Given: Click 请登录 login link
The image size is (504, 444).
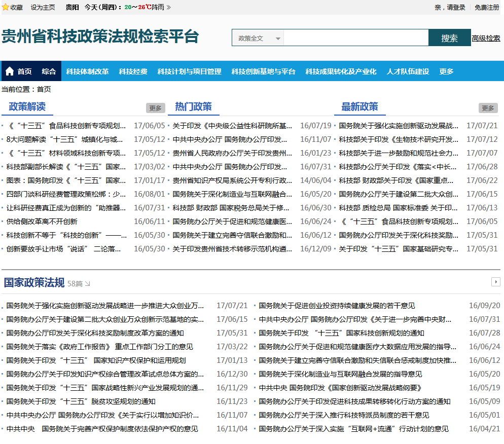Looking at the screenshot, I should pyautogui.click(x=456, y=8).
